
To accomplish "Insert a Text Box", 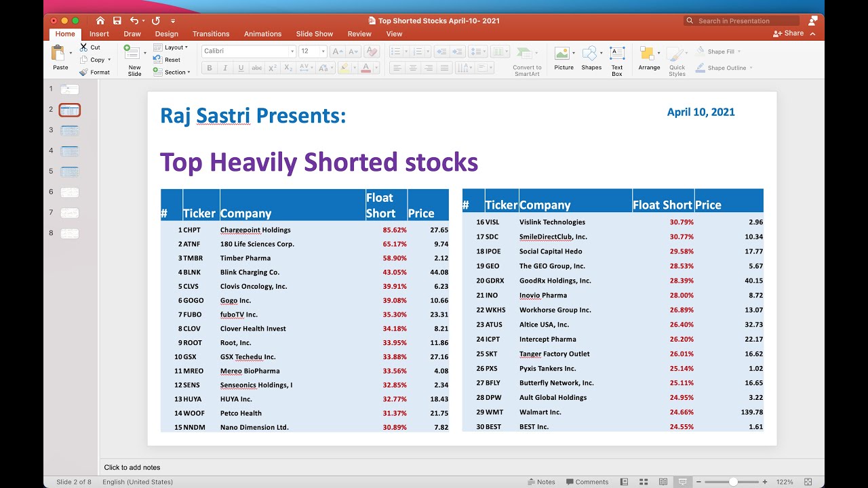I will (617, 60).
